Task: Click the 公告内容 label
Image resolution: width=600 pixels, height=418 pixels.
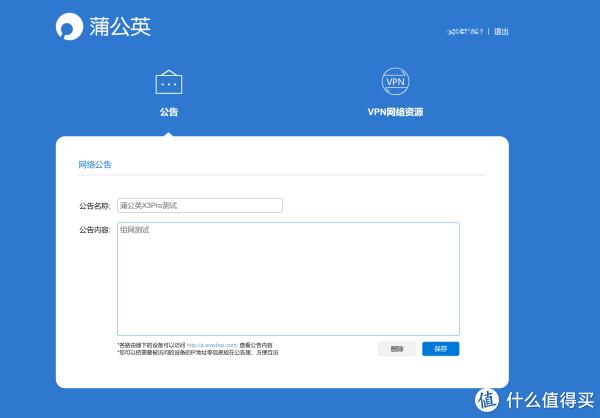Action: [x=95, y=230]
